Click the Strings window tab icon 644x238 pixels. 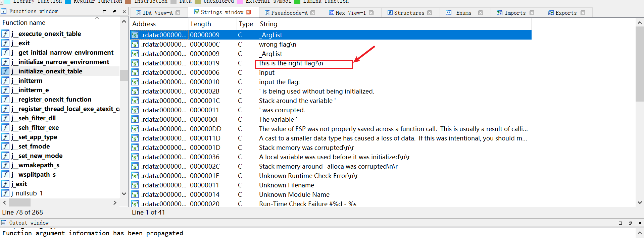click(x=197, y=12)
